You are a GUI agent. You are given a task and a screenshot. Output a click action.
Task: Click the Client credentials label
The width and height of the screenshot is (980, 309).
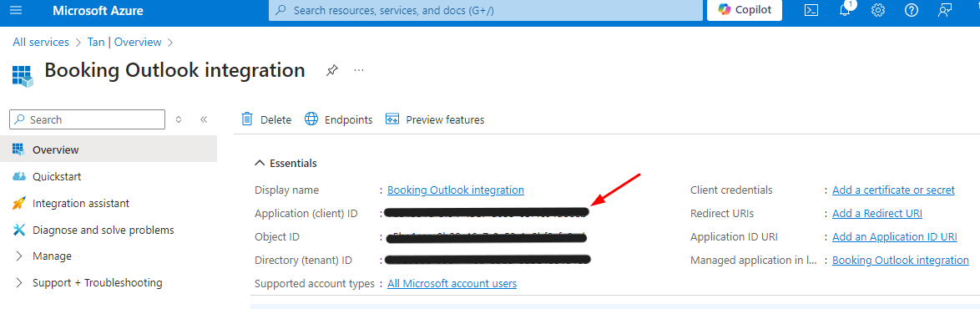[731, 190]
